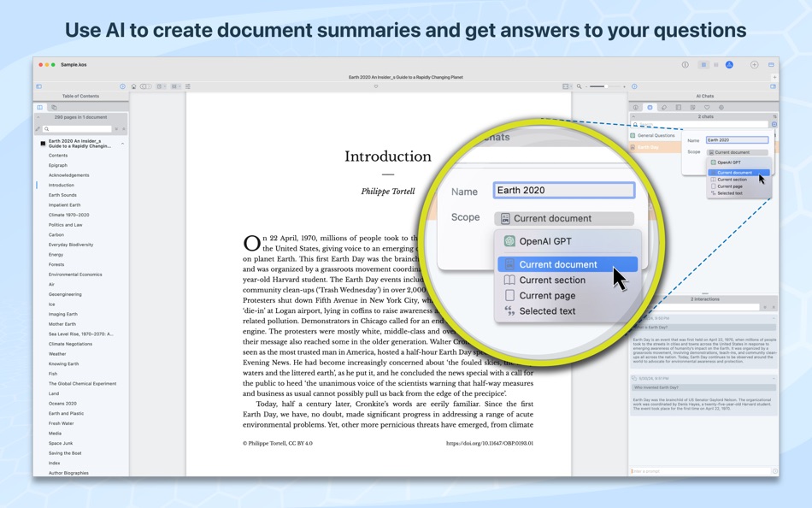
Task: Open the Info inspector tab
Action: coord(635,107)
